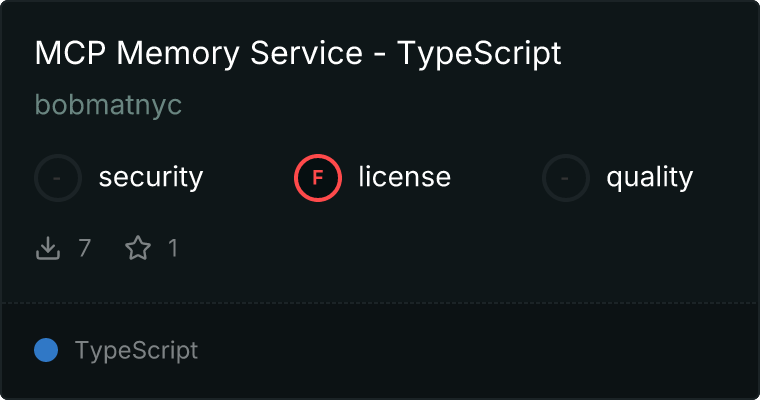Click the star outline icon
Screen dimensions: 760x400
pyautogui.click(x=137, y=248)
